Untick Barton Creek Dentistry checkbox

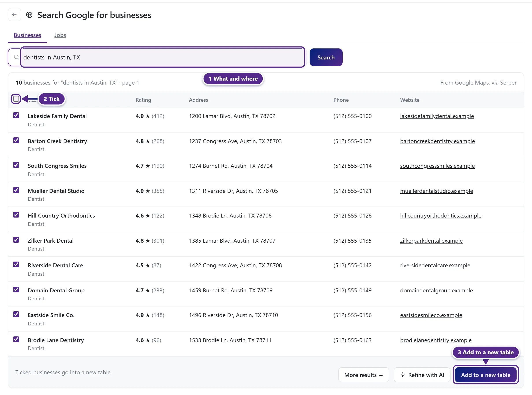[x=16, y=140]
